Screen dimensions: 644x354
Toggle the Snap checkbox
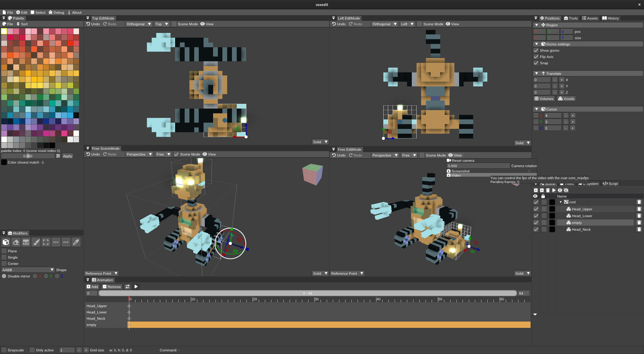coord(536,63)
